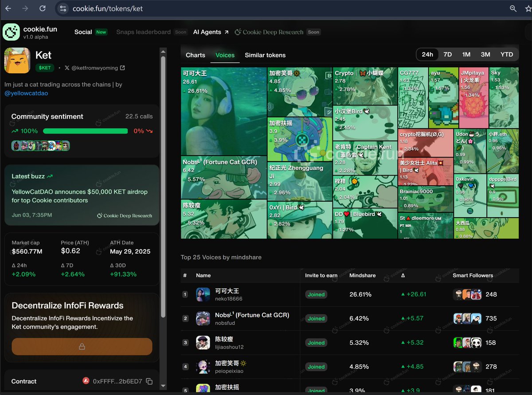The image size is (532, 395).
Task: Click 加密笑哥 avatar in the table row
Action: coord(203,367)
